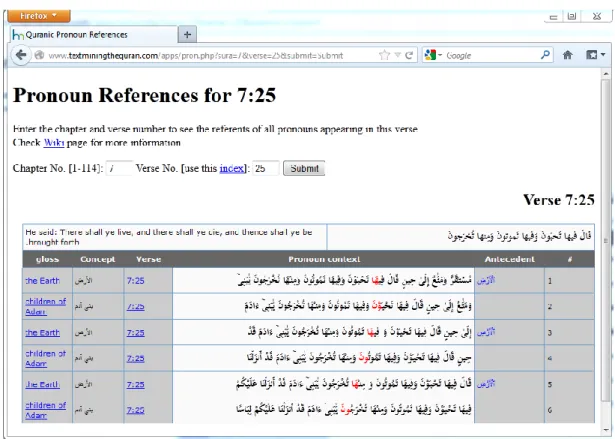Maximize the Firefox window
Screen dimensions: 615x439
pyautogui.click(x=572, y=16)
